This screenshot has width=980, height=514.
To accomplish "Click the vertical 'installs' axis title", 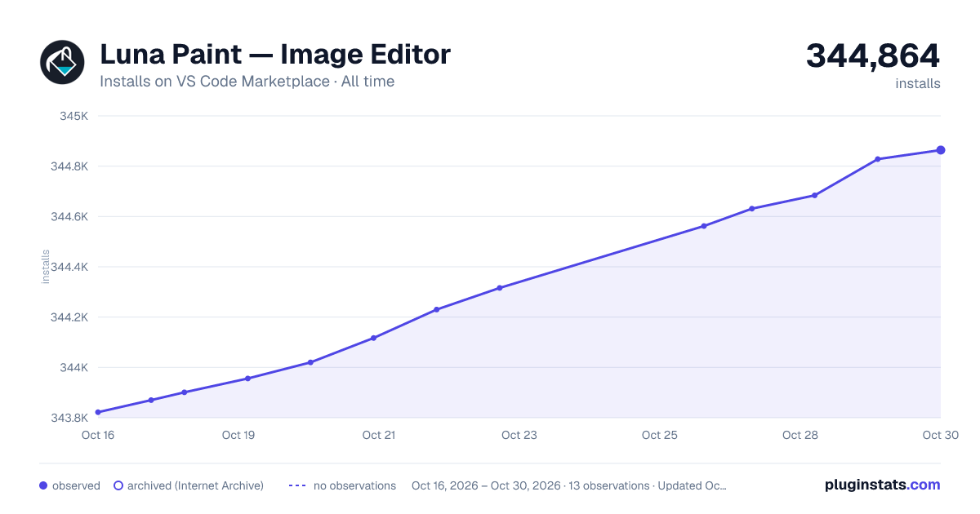I will pyautogui.click(x=46, y=267).
